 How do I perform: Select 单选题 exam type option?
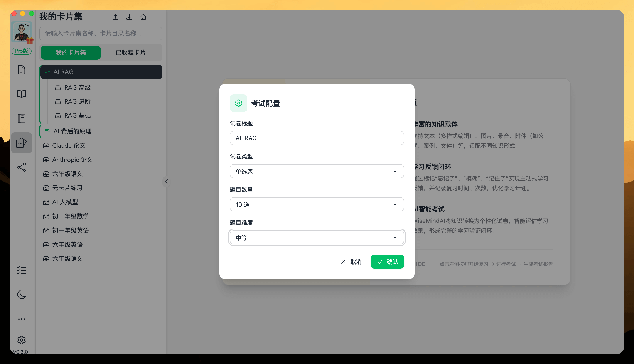pos(317,171)
